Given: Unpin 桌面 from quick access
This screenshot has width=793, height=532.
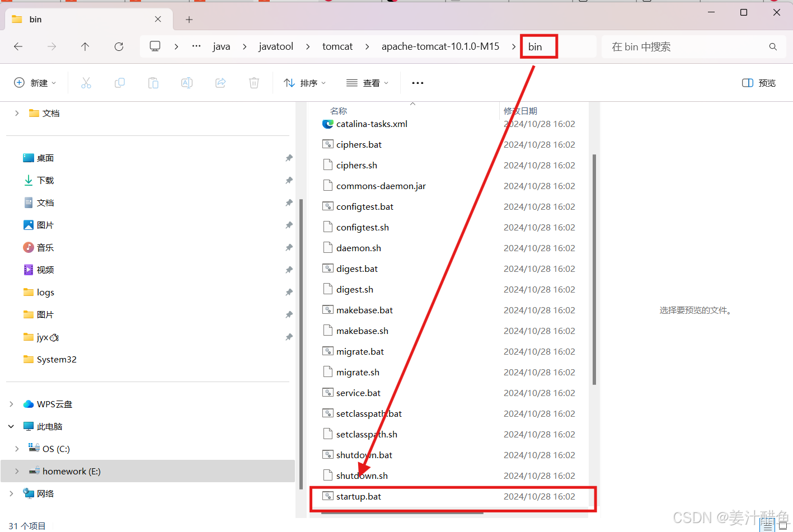Looking at the screenshot, I should point(289,158).
